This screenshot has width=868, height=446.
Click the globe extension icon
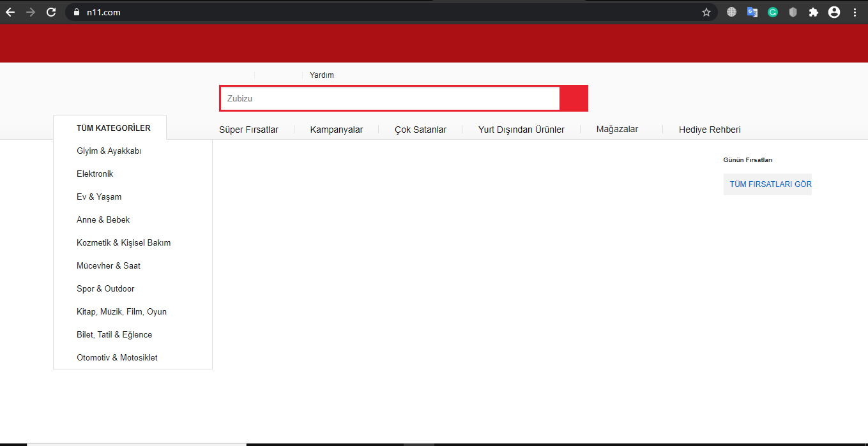(x=732, y=12)
